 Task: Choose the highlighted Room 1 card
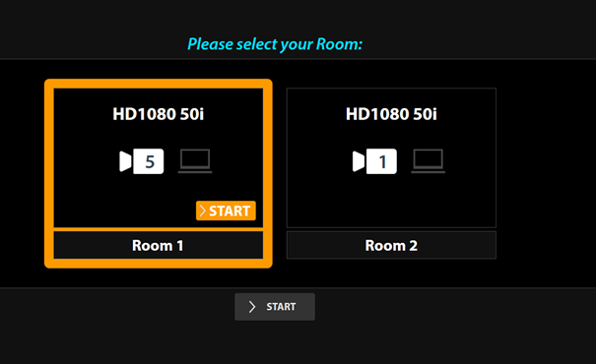[x=159, y=173]
